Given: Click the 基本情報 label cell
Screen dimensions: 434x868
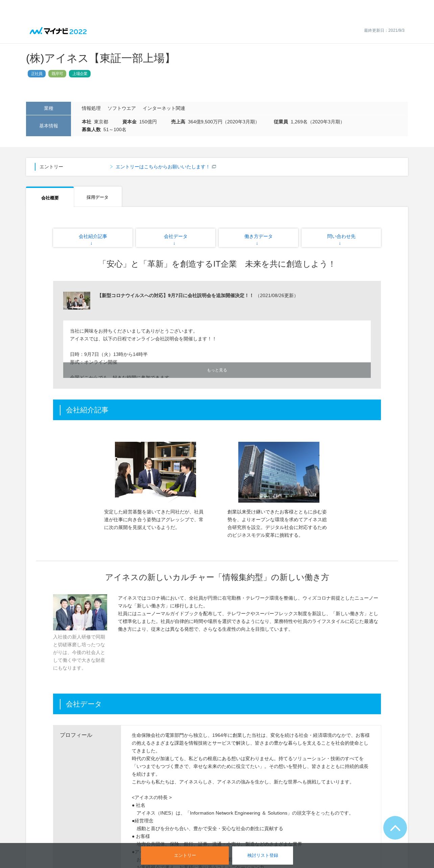Looking at the screenshot, I should [48, 126].
